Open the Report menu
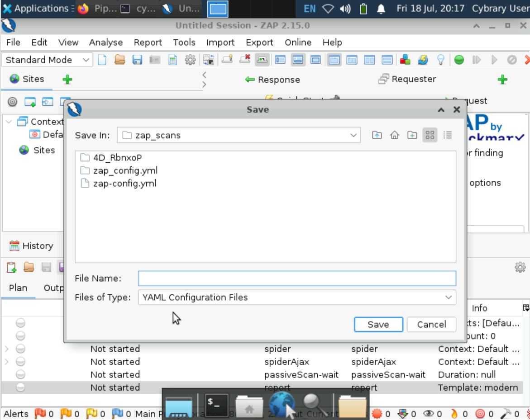530x420 pixels. click(148, 42)
